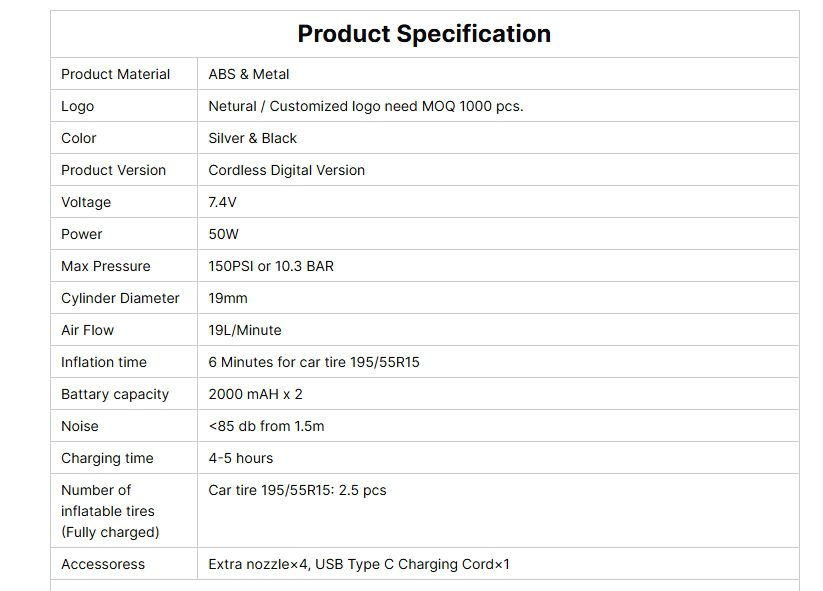This screenshot has height=591, width=823.
Task: Click the Max Pressure label
Action: click(106, 266)
